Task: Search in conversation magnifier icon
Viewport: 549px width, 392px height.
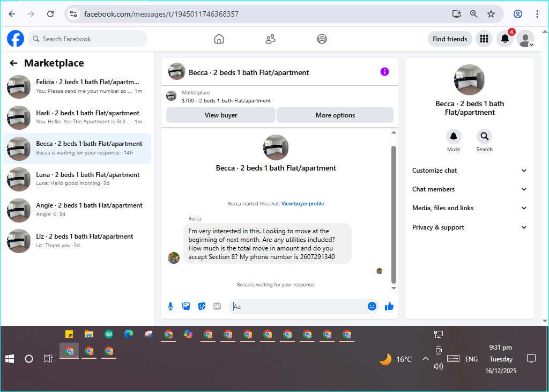Action: (x=484, y=137)
